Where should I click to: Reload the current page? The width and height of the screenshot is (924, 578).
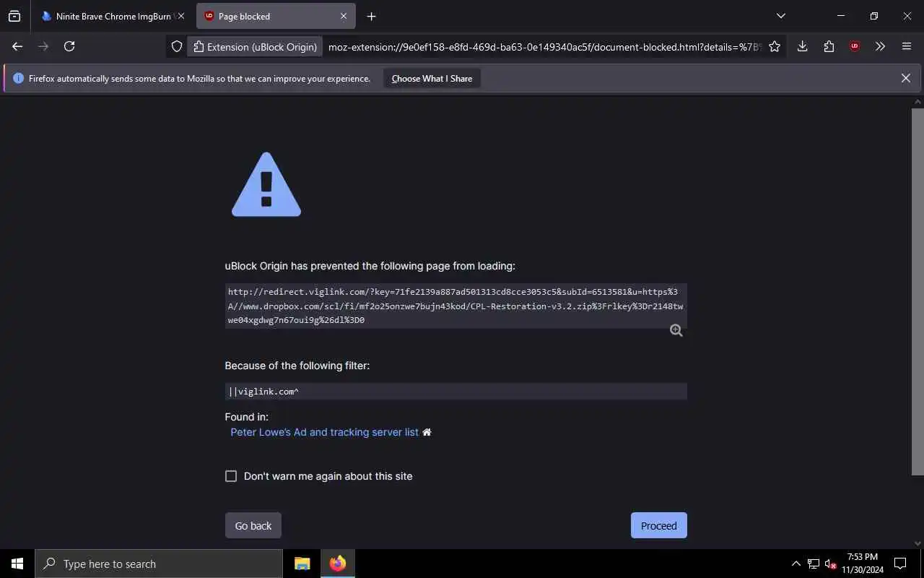[69, 46]
